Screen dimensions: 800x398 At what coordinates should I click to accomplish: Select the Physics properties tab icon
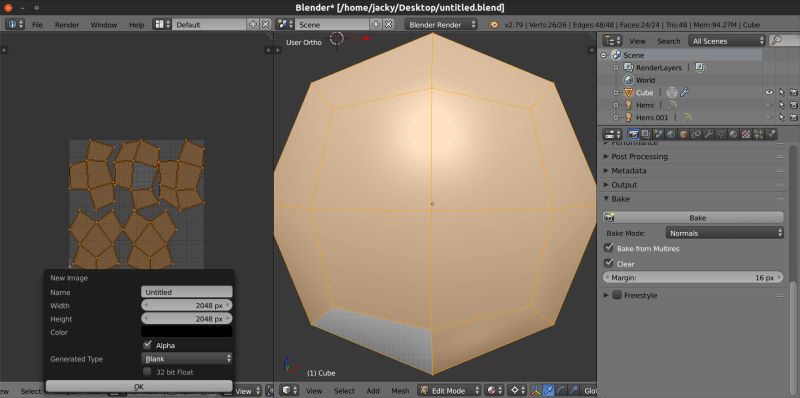pyautogui.click(x=771, y=134)
